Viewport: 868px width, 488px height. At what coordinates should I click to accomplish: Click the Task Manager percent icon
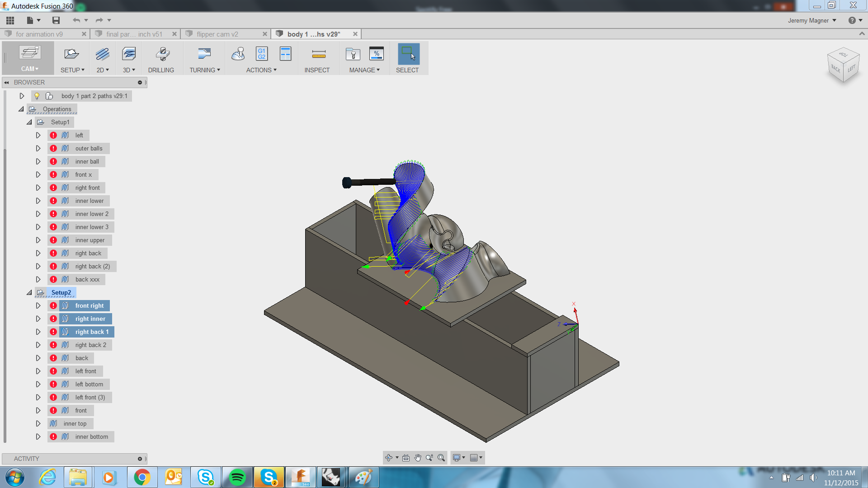pyautogui.click(x=376, y=54)
